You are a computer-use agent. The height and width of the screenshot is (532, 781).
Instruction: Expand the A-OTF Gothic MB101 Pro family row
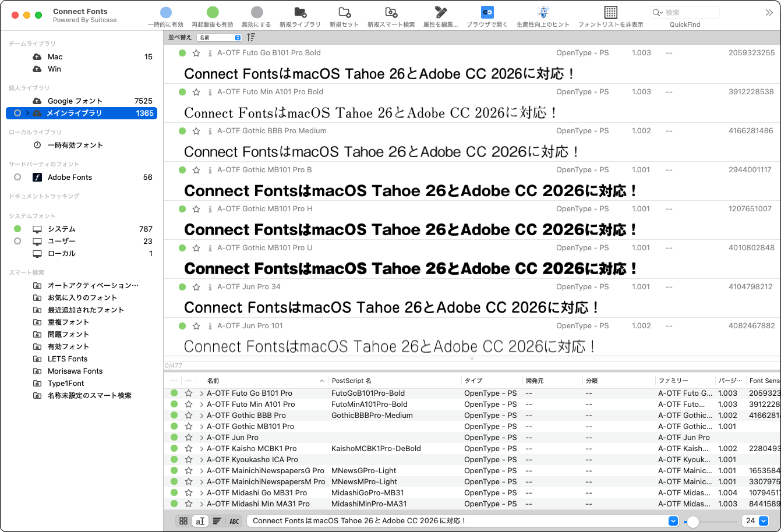pos(202,427)
